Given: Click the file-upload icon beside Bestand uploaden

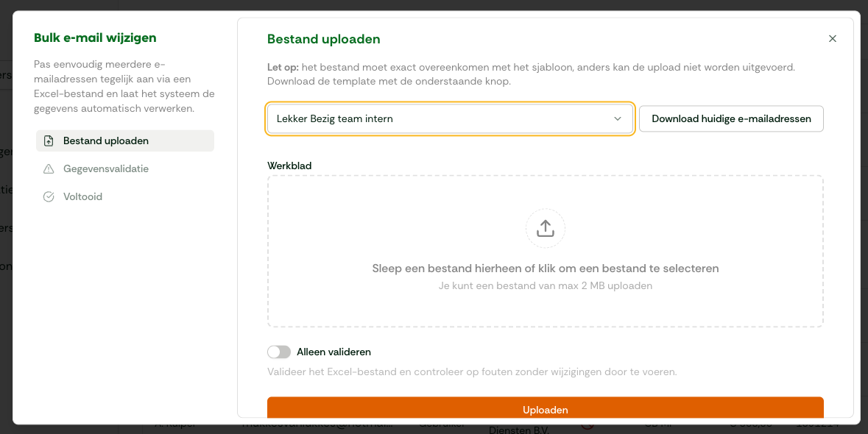Looking at the screenshot, I should tap(49, 141).
